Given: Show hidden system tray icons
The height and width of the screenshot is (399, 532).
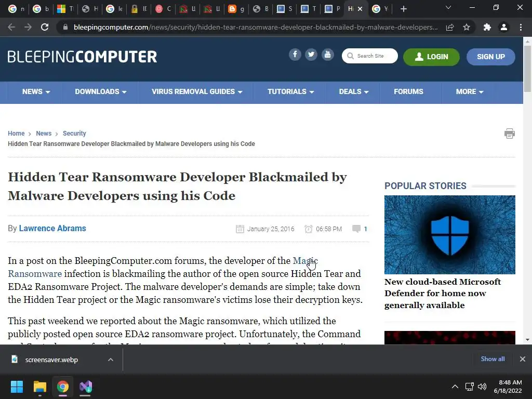Looking at the screenshot, I should click(x=455, y=387).
